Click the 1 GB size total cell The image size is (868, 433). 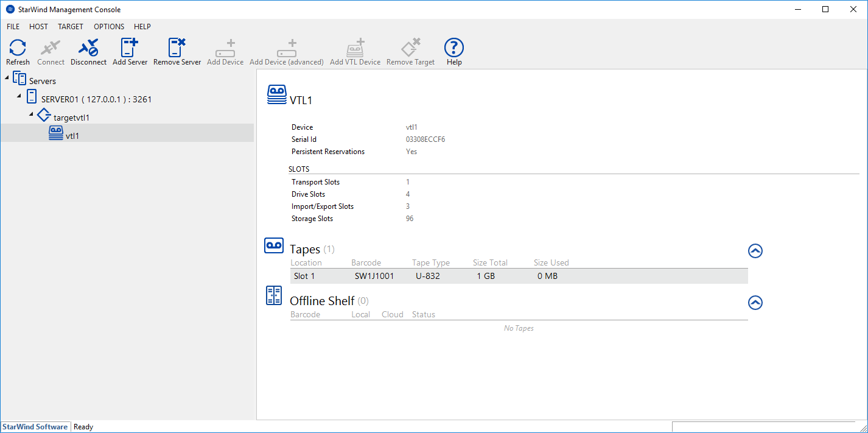[x=486, y=276]
